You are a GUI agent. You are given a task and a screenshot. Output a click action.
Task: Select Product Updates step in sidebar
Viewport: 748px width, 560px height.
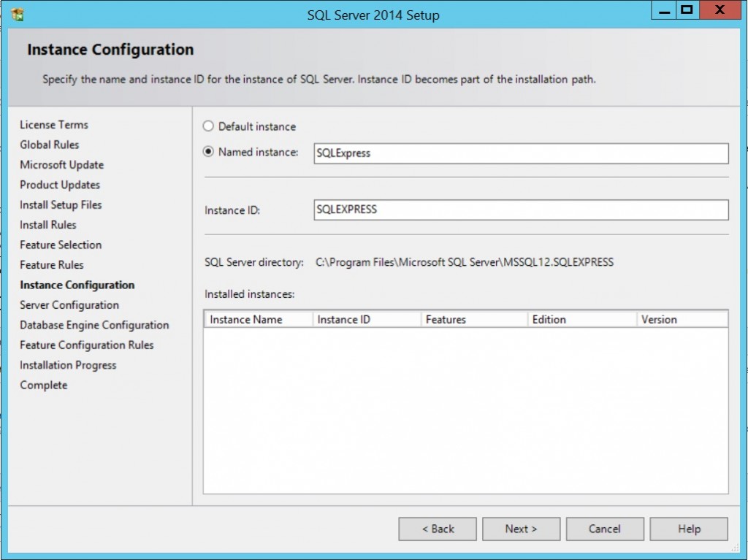[x=60, y=185]
